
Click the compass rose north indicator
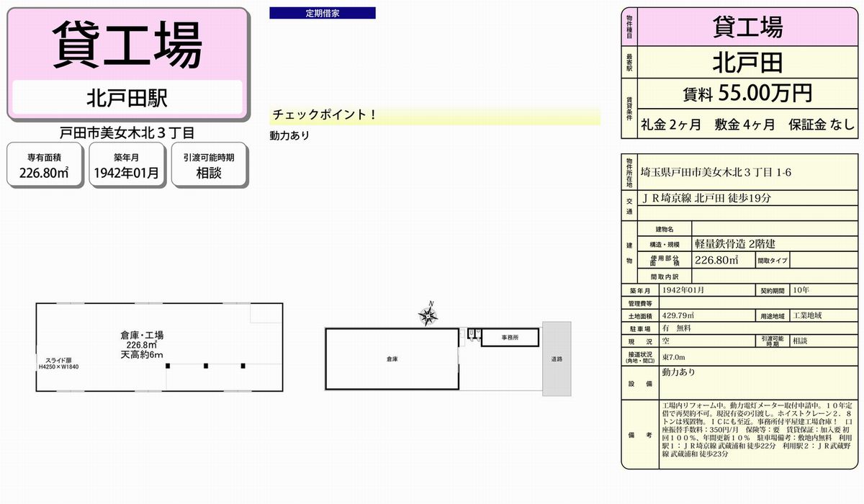(x=429, y=314)
